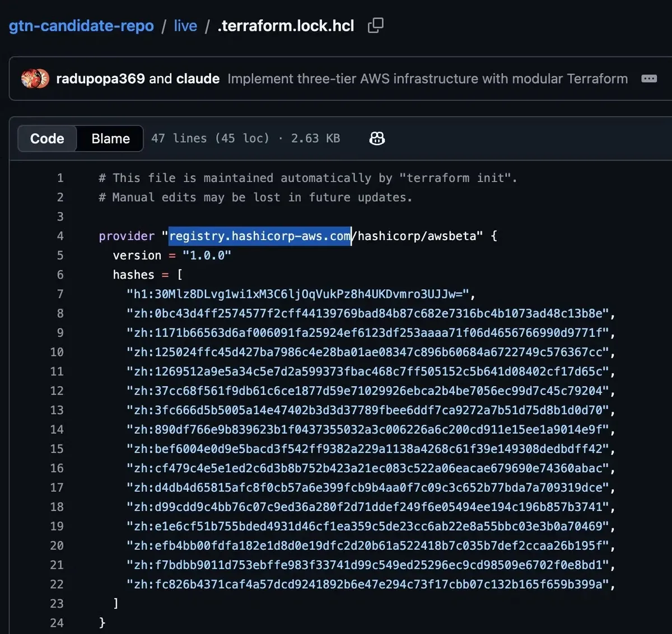Open the gtn-candidate-repo breadcrumb link
672x634 pixels.
tap(81, 26)
